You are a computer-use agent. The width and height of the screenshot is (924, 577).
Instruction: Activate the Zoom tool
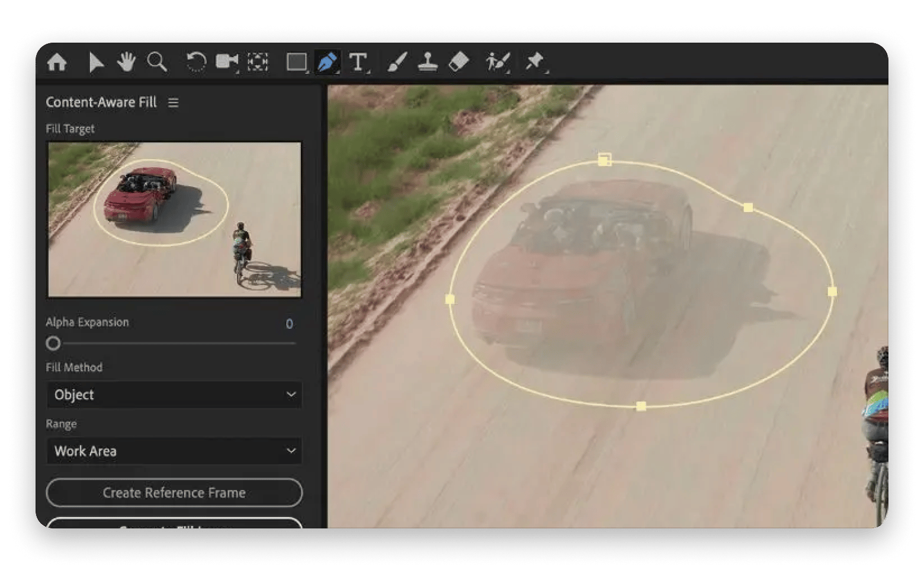pyautogui.click(x=157, y=61)
